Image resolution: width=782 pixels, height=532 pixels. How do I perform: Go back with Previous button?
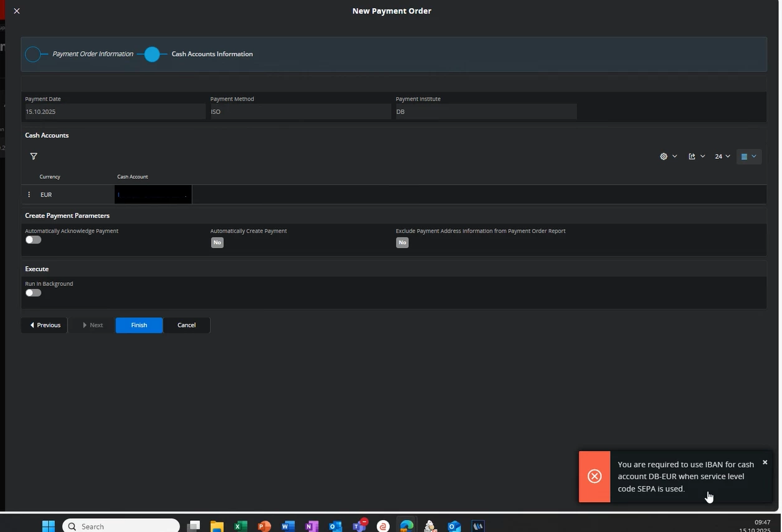point(44,325)
